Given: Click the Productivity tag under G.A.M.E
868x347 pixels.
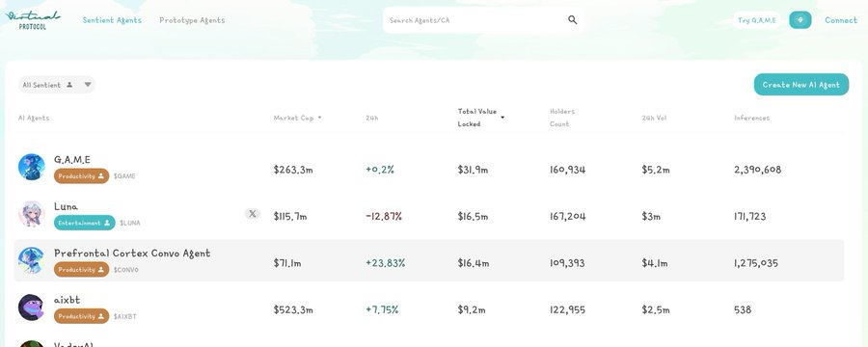Looking at the screenshot, I should 81,176.
